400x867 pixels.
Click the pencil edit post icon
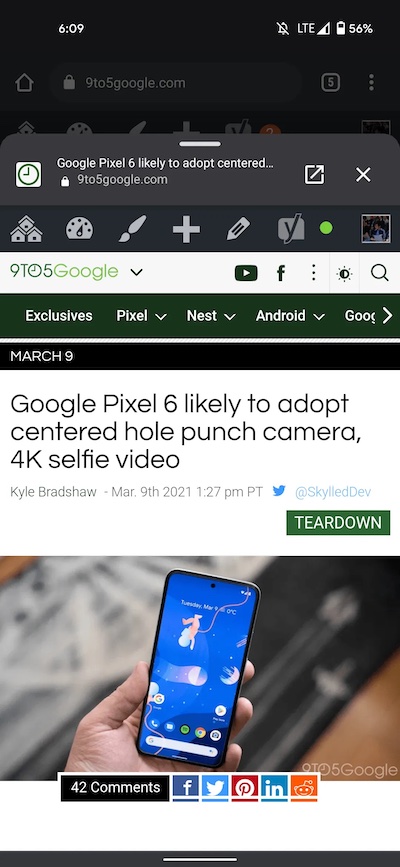[x=238, y=228]
